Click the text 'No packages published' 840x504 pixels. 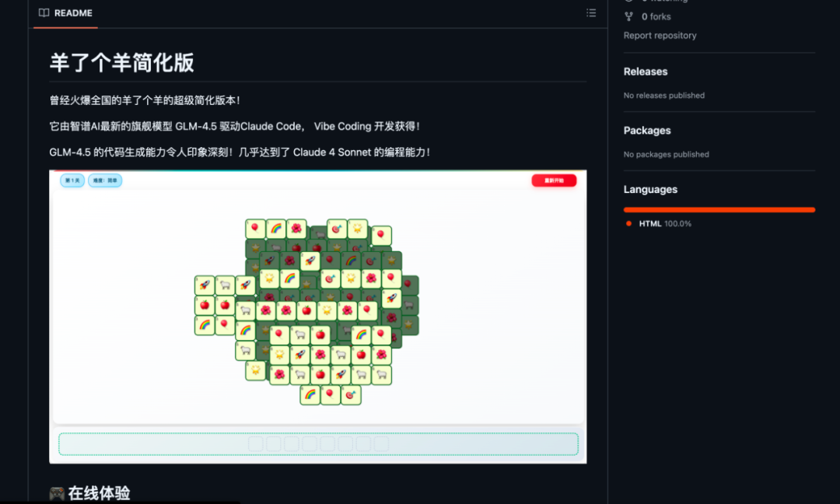tap(666, 154)
